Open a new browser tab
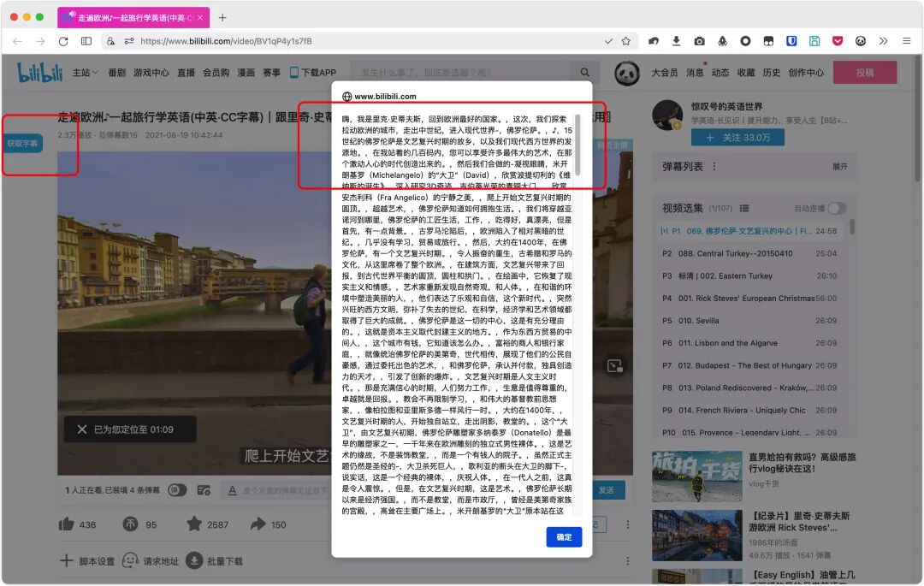Image resolution: width=924 pixels, height=586 pixels. (x=222, y=18)
